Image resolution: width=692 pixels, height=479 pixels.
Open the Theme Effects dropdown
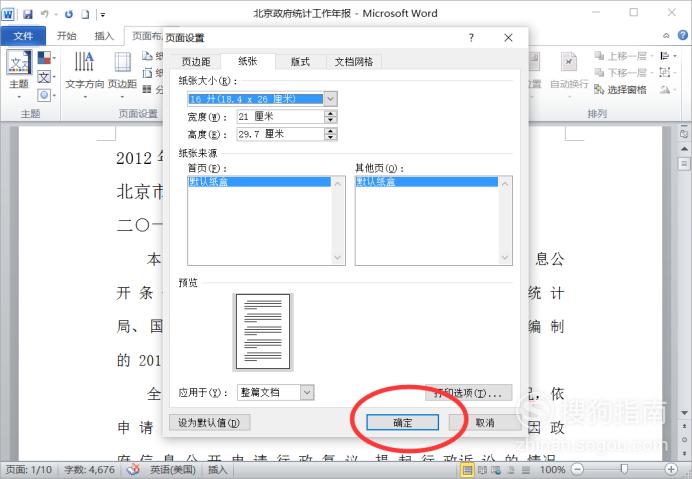click(46, 94)
